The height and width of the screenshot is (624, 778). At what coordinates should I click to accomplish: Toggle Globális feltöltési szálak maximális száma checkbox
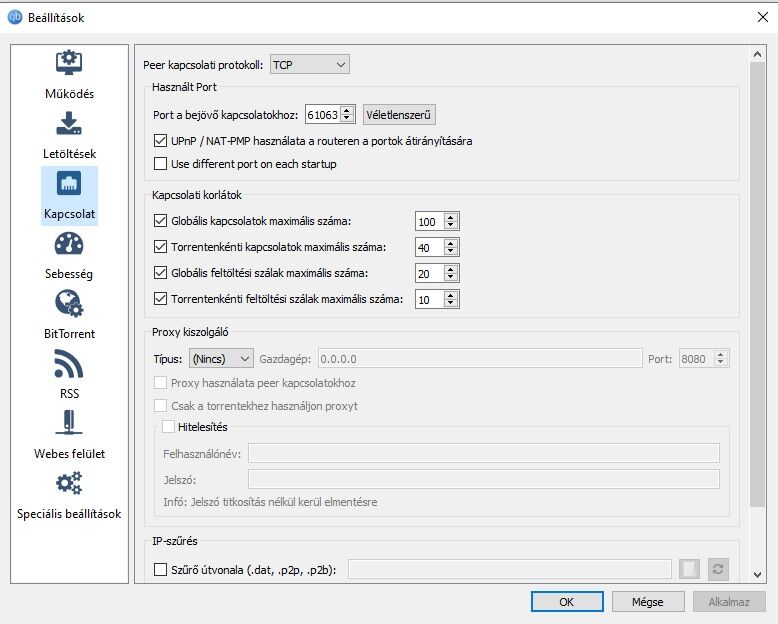click(x=160, y=273)
